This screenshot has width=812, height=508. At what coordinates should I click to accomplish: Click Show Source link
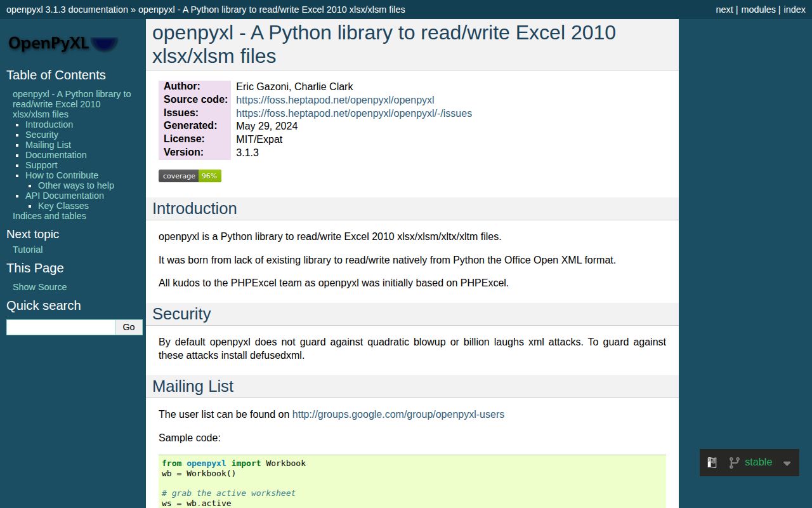point(39,287)
